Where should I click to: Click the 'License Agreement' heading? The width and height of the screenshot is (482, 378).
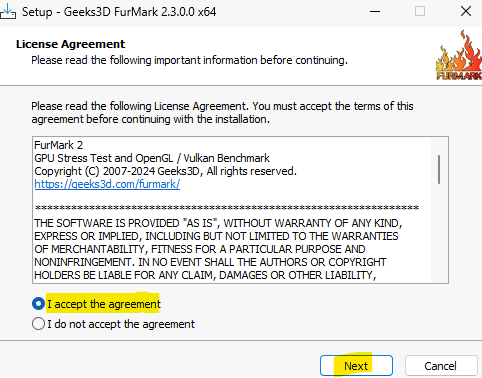pyautogui.click(x=70, y=44)
